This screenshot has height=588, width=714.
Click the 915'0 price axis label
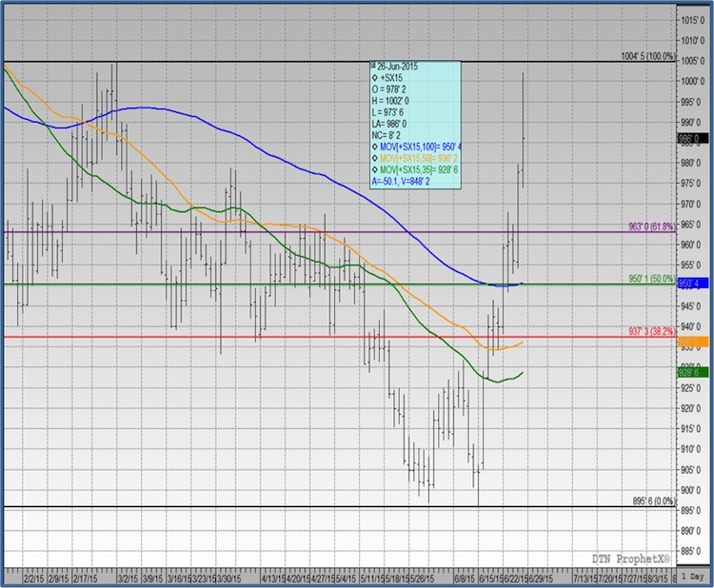[690, 429]
